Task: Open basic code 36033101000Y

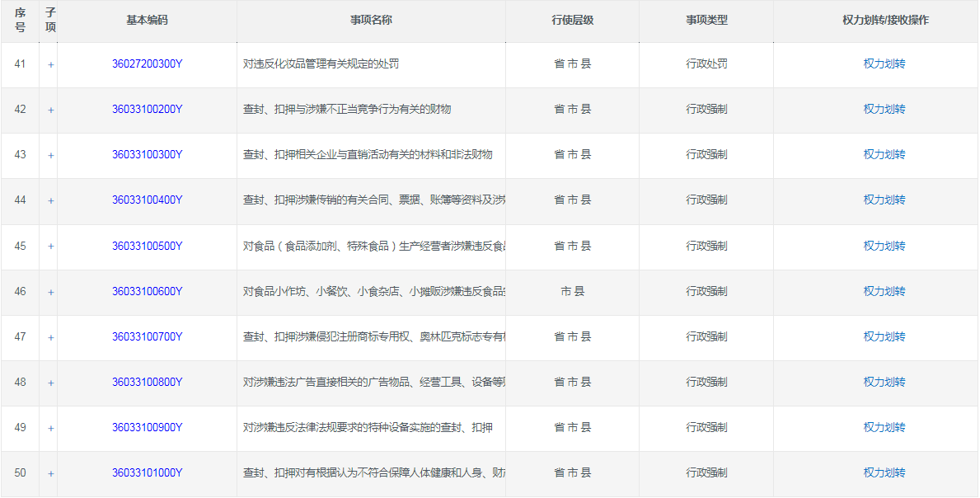Action: [x=147, y=472]
